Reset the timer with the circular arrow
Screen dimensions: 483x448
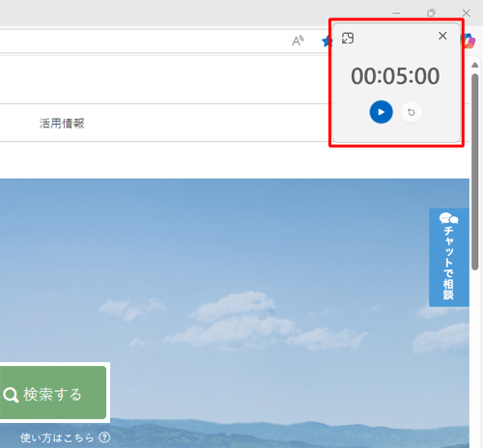(x=412, y=112)
